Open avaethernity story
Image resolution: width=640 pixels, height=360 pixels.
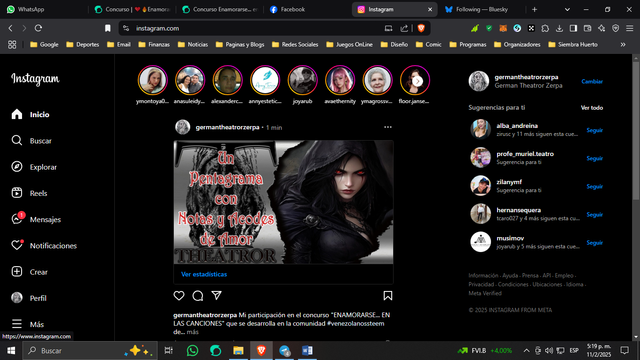[x=340, y=80]
